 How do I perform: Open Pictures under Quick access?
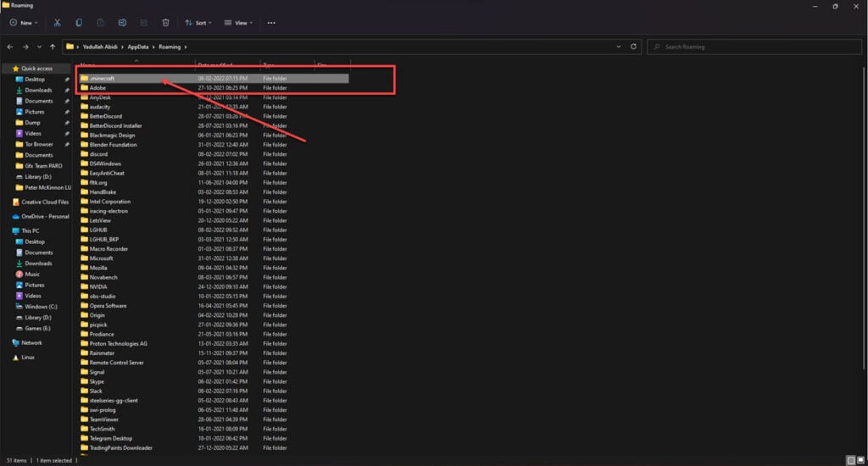[34, 112]
